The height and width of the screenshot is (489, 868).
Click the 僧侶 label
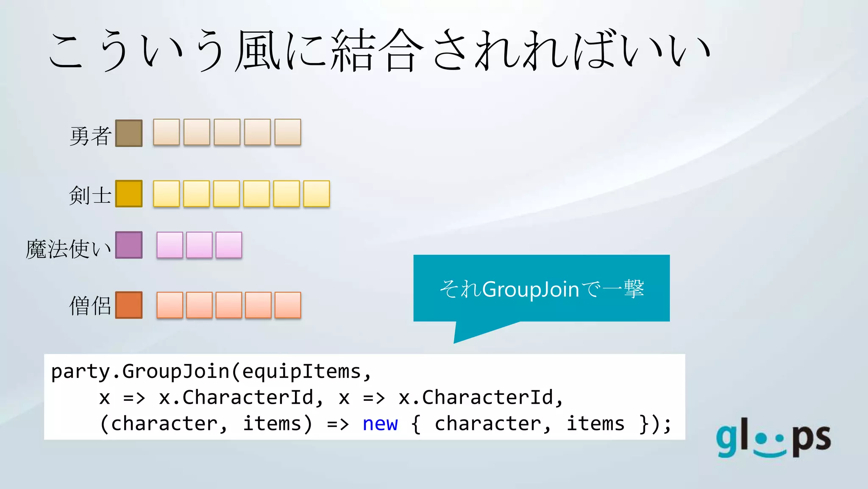90,305
